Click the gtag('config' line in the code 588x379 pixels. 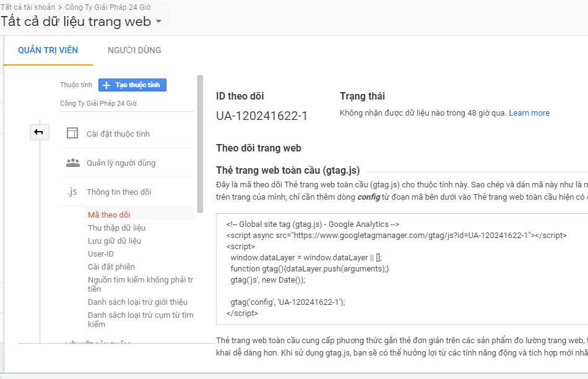(x=288, y=302)
